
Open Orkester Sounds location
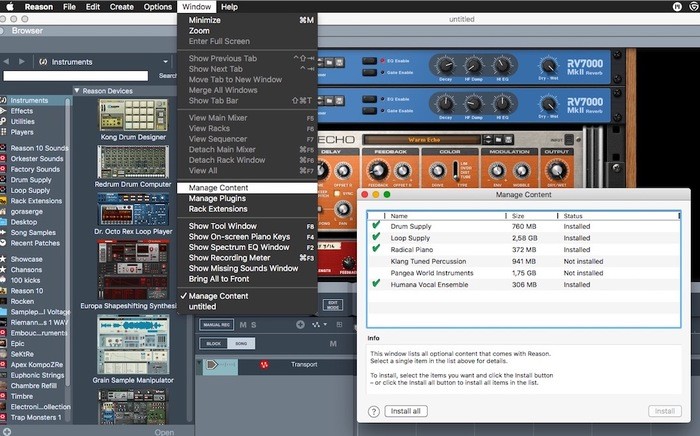point(37,159)
